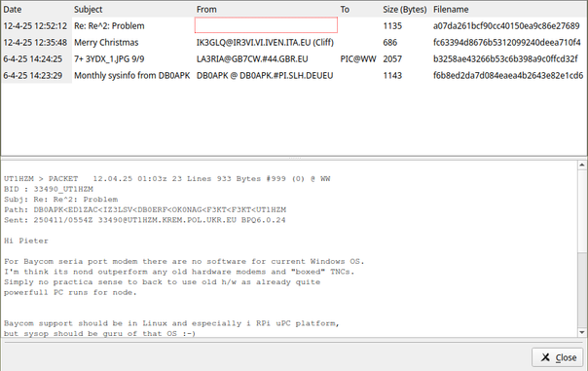The image size is (588, 371).
Task: Click the line starting 'For Baycom seria port'
Action: pos(184,262)
